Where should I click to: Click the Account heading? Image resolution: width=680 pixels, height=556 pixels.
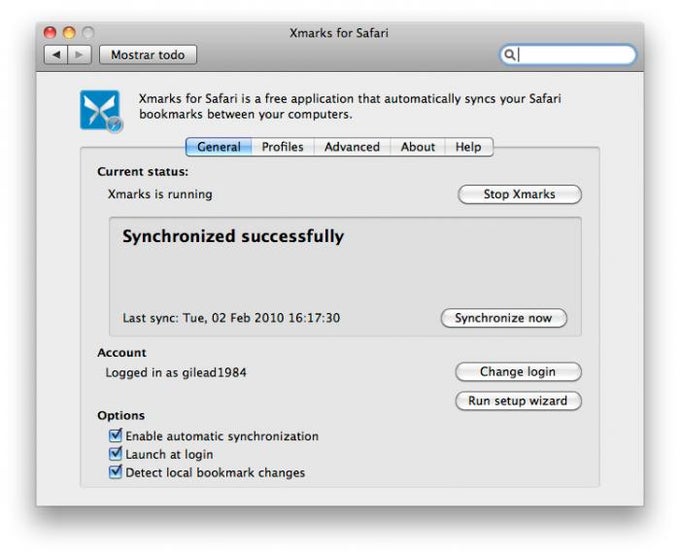[122, 353]
